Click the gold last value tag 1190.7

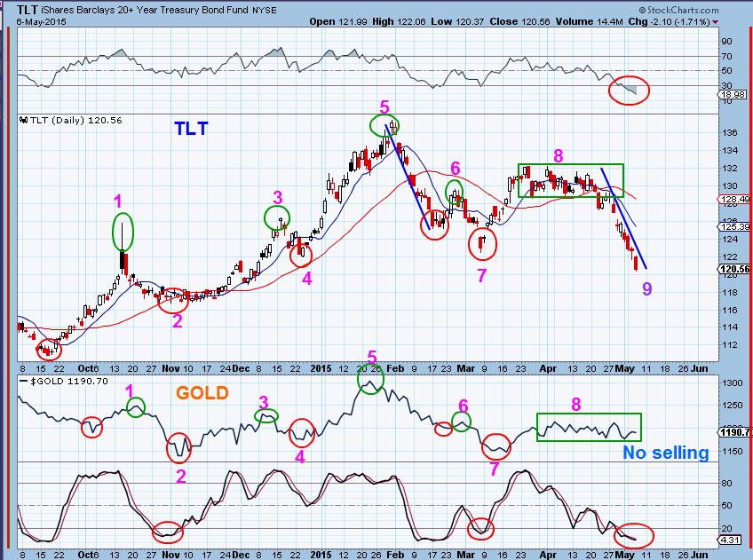pos(734,432)
